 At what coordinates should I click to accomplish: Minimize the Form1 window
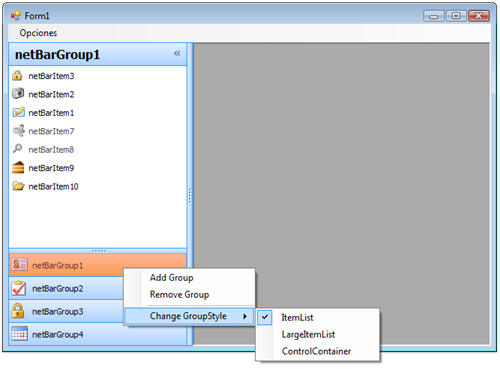click(433, 16)
